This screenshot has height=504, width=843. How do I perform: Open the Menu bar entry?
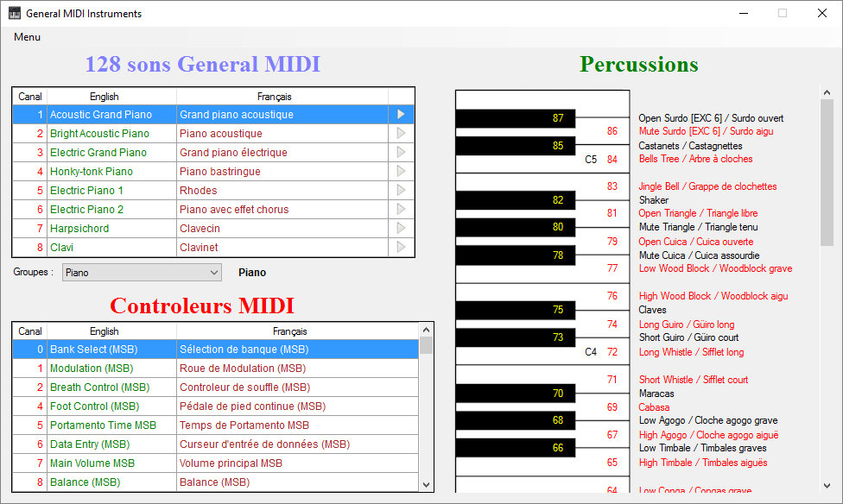[x=27, y=37]
